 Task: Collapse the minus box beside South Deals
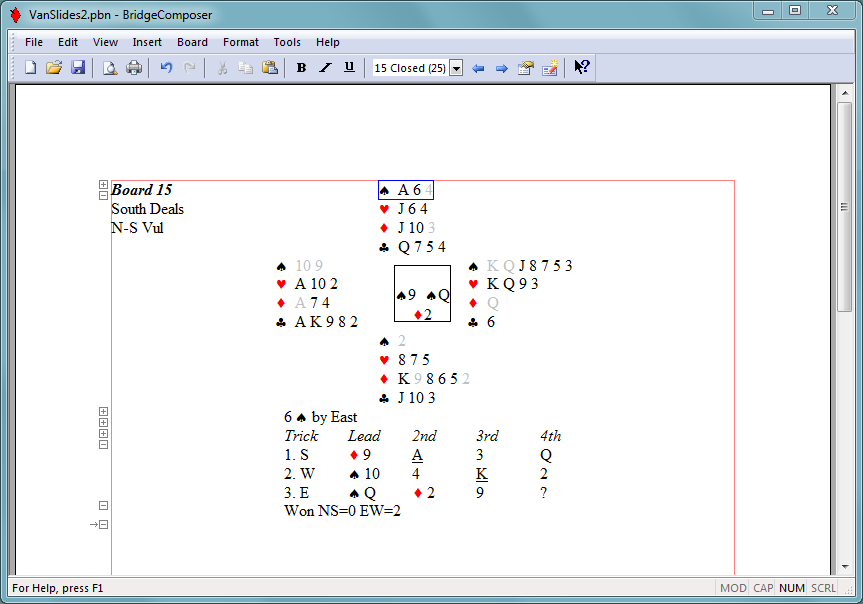[103, 196]
